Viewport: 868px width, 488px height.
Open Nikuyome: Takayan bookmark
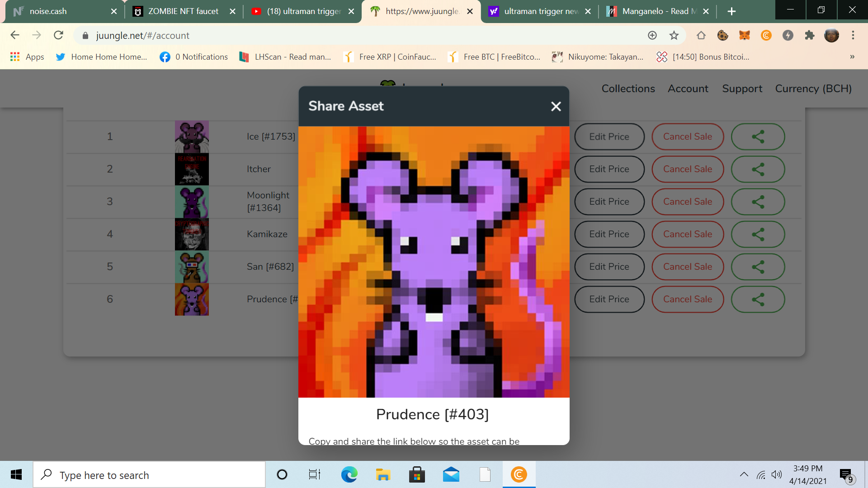597,57
